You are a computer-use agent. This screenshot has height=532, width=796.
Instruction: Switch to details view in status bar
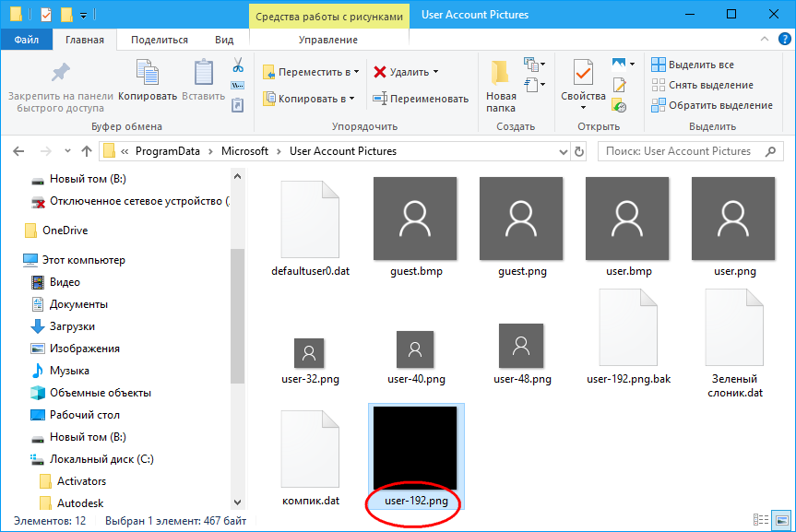(x=760, y=520)
